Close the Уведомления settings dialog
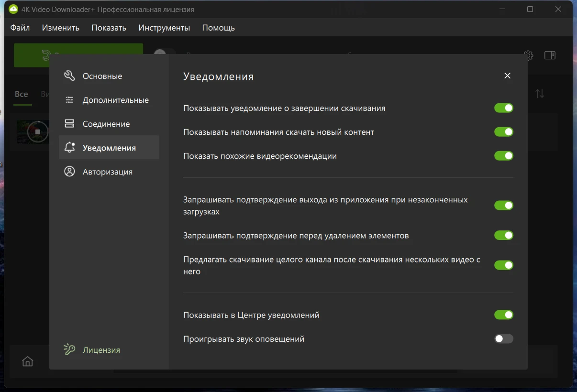Image resolution: width=577 pixels, height=392 pixels. tap(507, 76)
